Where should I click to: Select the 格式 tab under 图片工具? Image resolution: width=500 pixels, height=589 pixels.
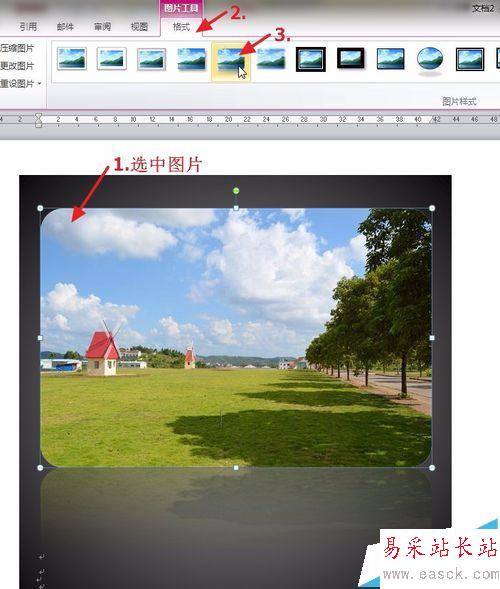(181, 27)
